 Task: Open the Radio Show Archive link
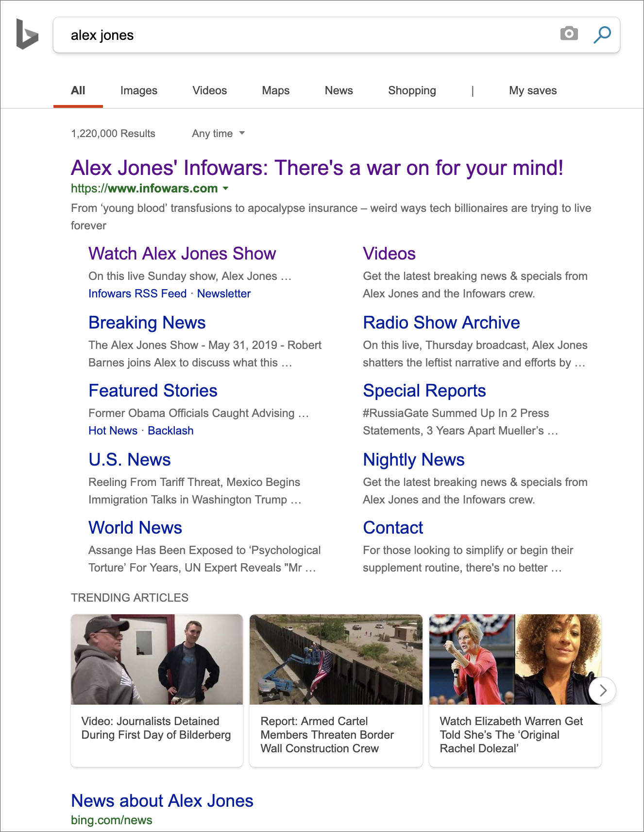tap(441, 323)
